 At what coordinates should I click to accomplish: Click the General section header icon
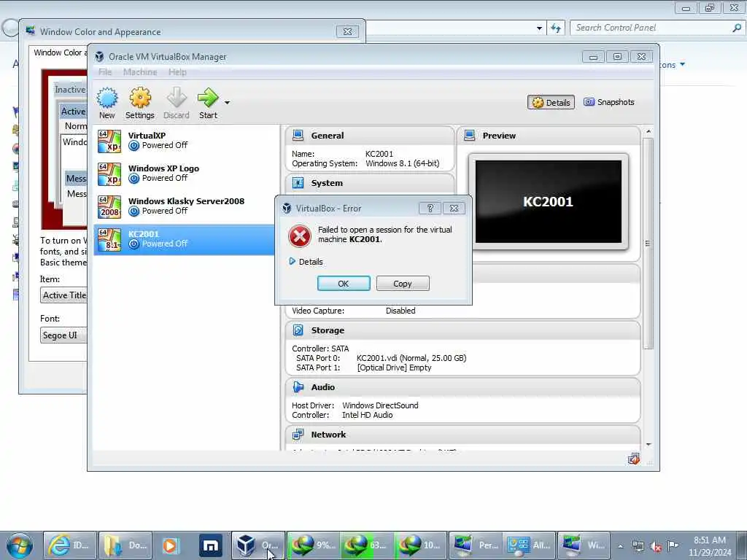298,135
